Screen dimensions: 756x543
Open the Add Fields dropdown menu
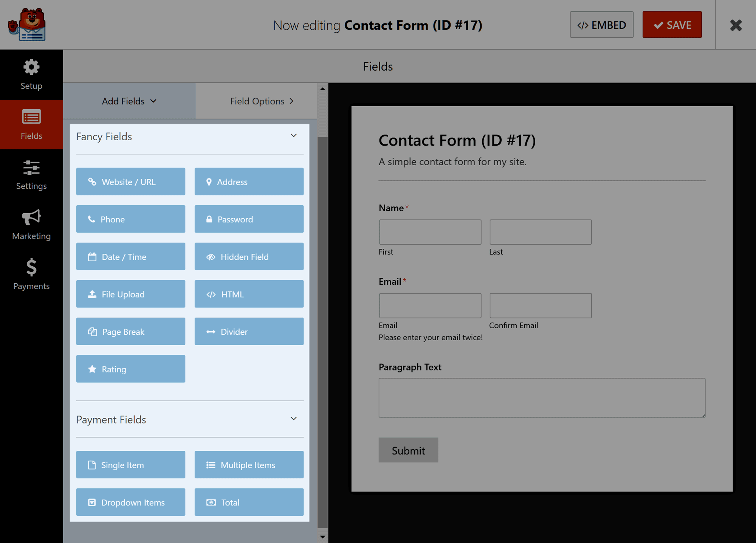[129, 101]
